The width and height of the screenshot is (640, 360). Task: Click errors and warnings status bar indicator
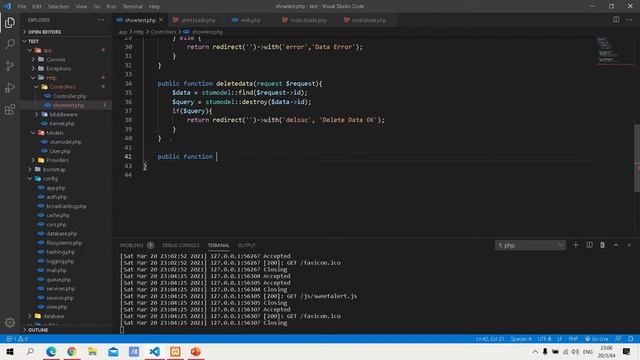(17, 339)
